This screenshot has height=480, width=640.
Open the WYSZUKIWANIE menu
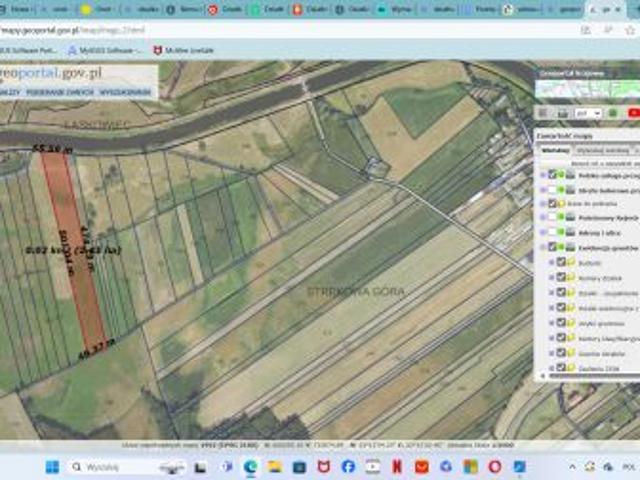(128, 92)
